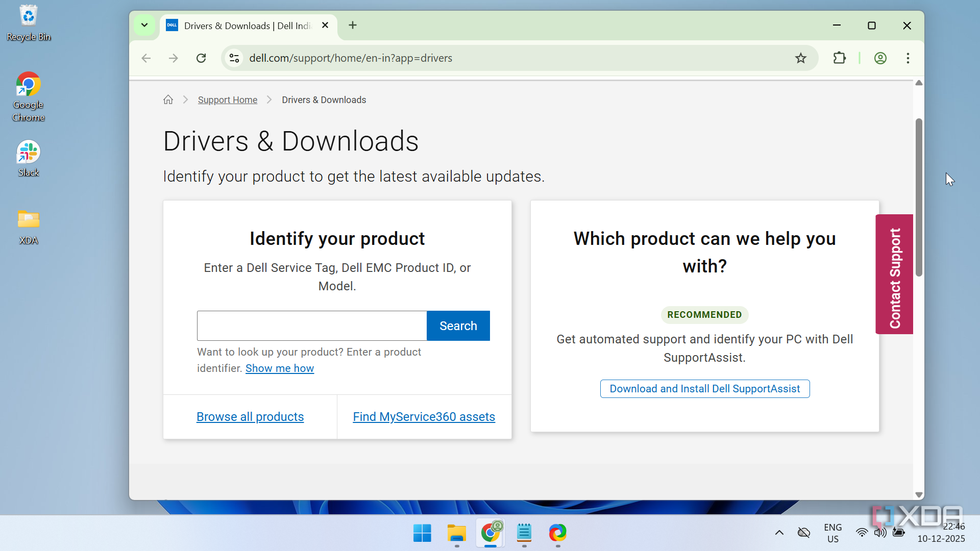
Task: Expand the tab search dropdown arrow
Action: coord(144,25)
